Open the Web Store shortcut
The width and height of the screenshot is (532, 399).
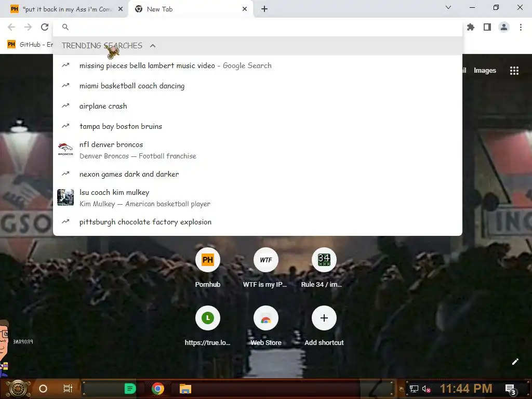[x=265, y=326]
